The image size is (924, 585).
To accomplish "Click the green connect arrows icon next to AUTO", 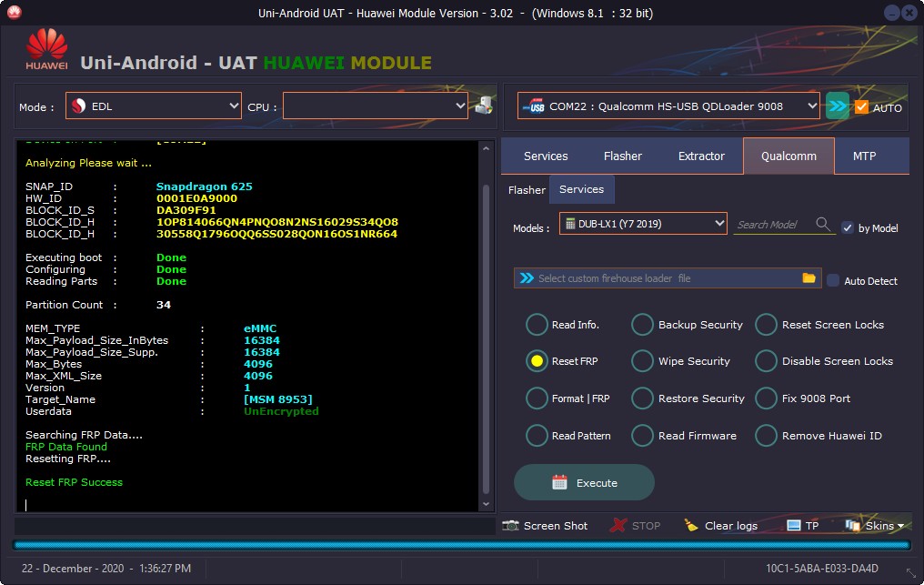I will (x=837, y=106).
